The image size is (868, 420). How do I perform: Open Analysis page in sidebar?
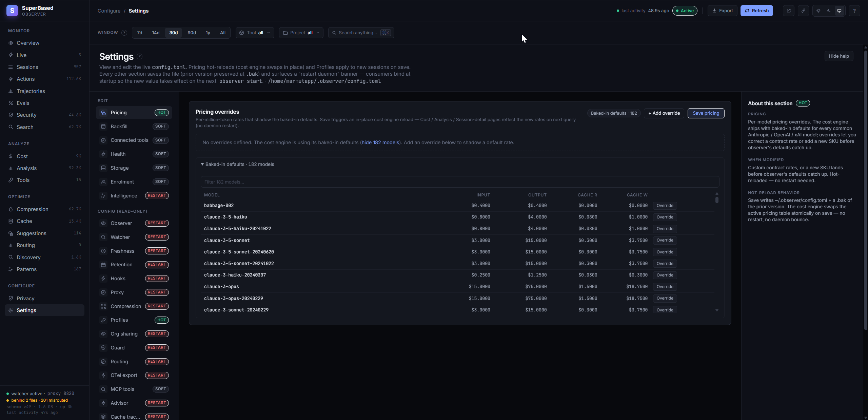(x=44, y=168)
